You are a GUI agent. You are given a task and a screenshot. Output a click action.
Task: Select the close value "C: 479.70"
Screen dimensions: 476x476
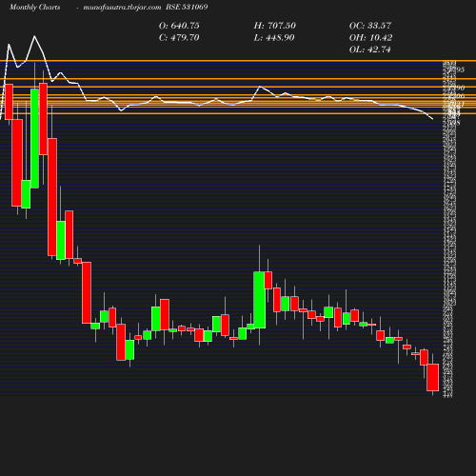point(179,38)
